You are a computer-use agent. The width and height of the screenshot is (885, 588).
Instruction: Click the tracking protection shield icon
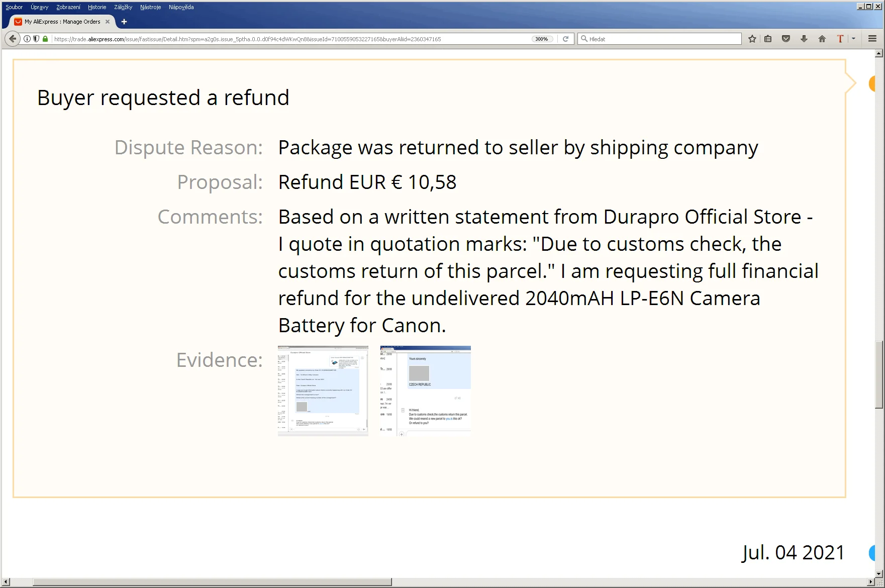point(36,39)
